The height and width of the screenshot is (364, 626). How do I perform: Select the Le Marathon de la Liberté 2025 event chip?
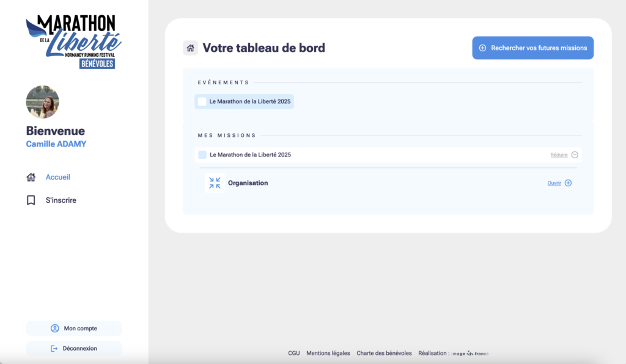[x=245, y=101]
